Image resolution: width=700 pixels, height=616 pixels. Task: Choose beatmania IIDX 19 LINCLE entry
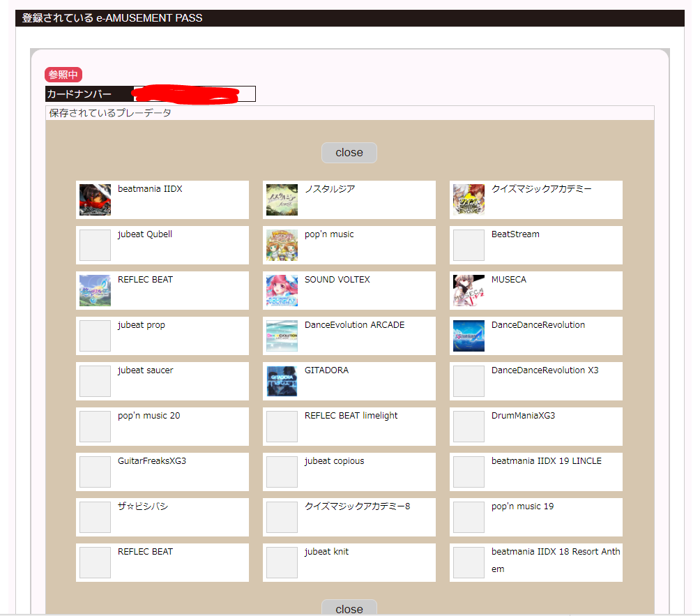coord(535,472)
